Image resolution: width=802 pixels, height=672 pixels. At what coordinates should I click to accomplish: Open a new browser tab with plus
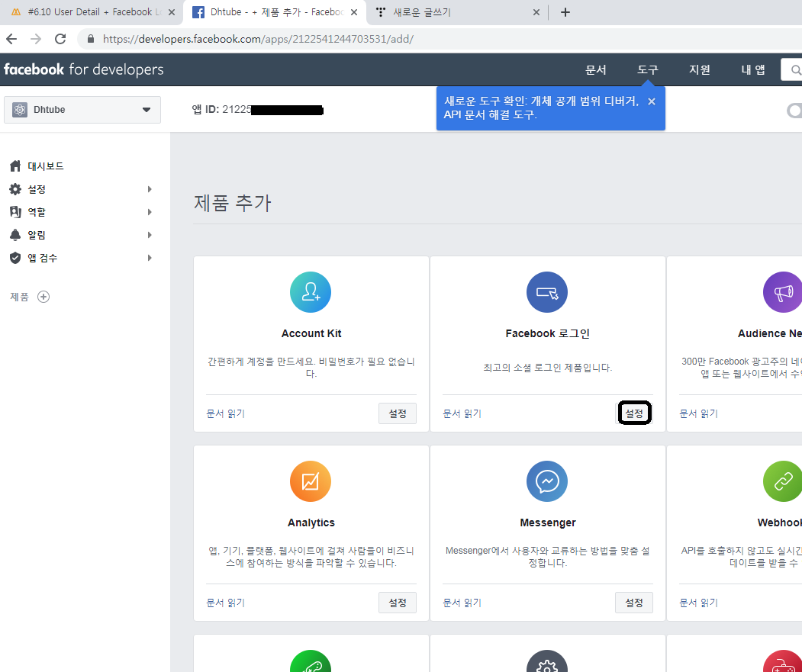tap(565, 12)
